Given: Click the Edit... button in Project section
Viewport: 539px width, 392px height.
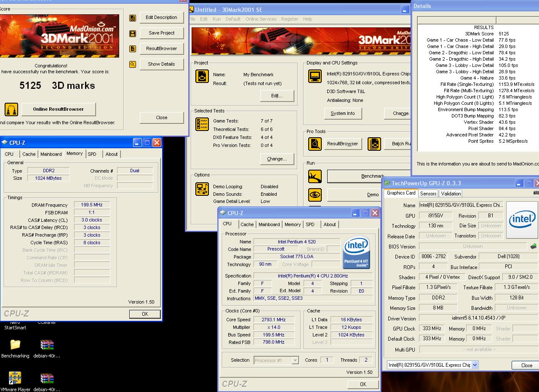Looking at the screenshot, I should pyautogui.click(x=277, y=96).
